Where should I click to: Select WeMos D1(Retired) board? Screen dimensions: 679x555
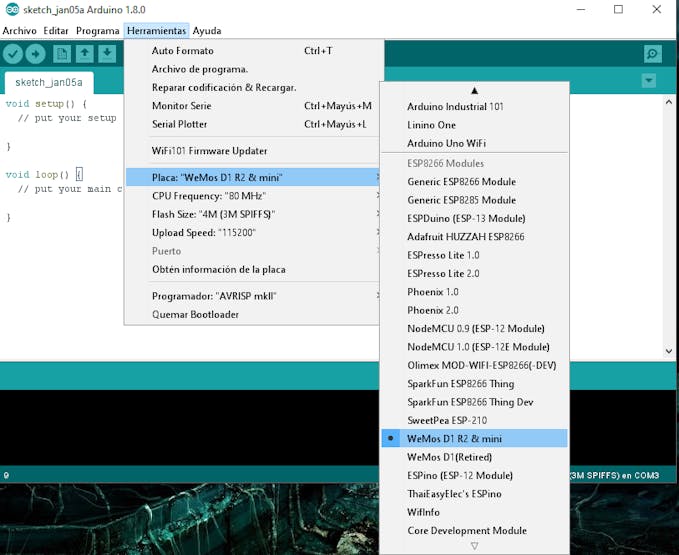click(474, 457)
